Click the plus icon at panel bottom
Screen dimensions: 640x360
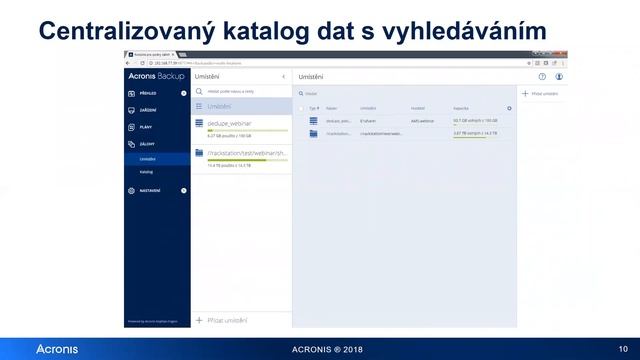coord(199,320)
